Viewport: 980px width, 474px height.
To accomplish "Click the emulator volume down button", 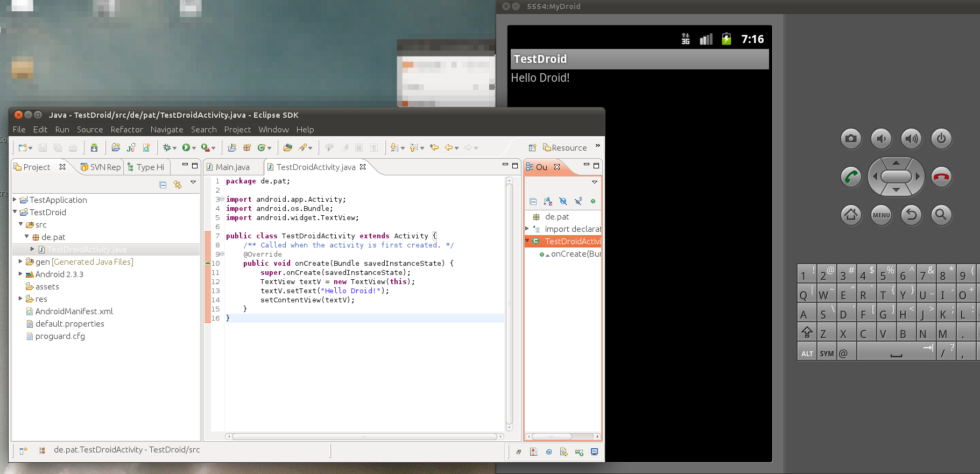I will coord(881,139).
